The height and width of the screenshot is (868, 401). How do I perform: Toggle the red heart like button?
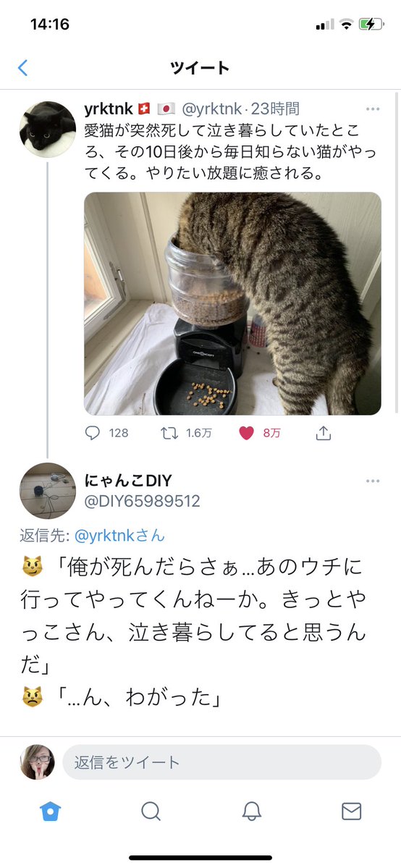point(247,433)
